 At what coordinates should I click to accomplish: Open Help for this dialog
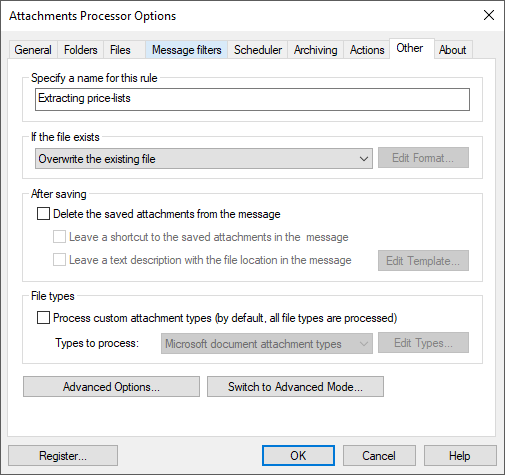click(x=460, y=456)
